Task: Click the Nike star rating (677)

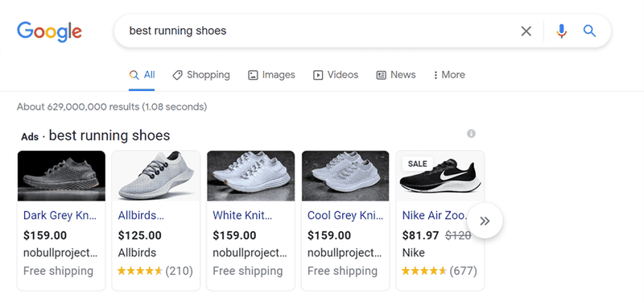Action: (439, 271)
